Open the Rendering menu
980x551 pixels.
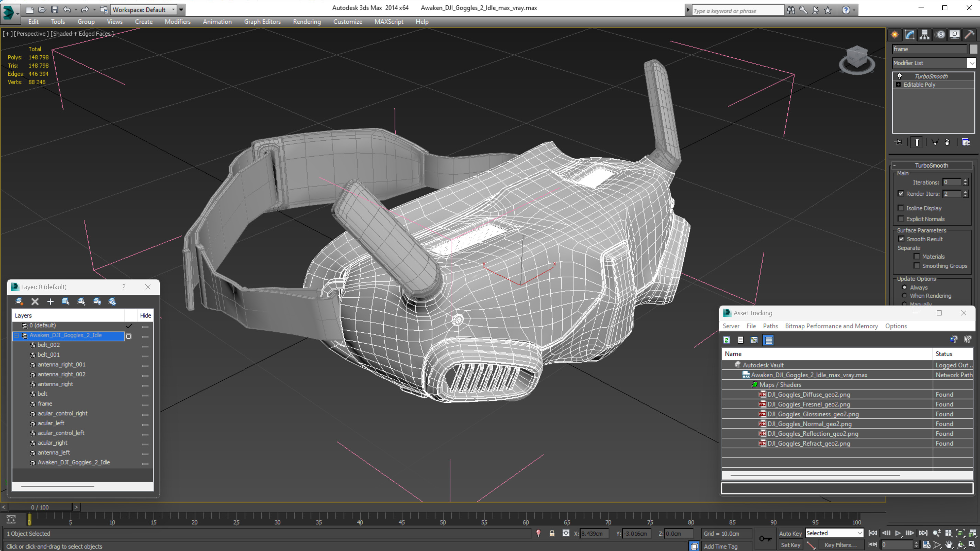pos(307,22)
